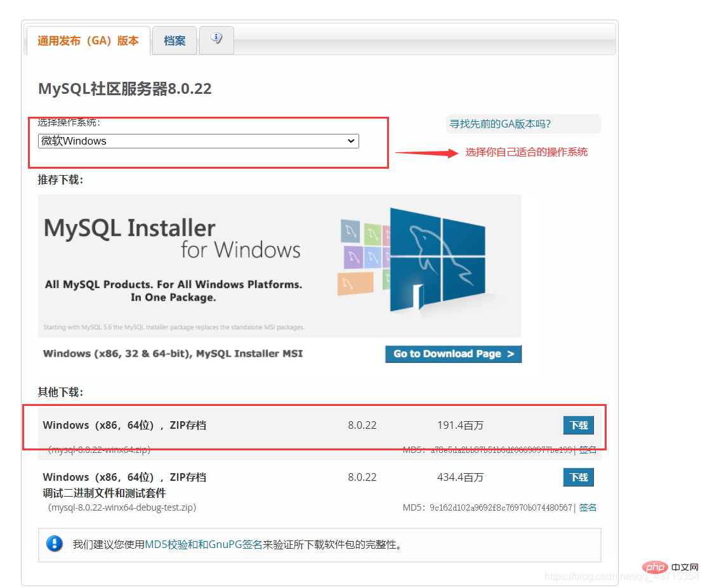Open the info icon tab
Image resolution: width=705 pixels, height=588 pixels.
216,39
